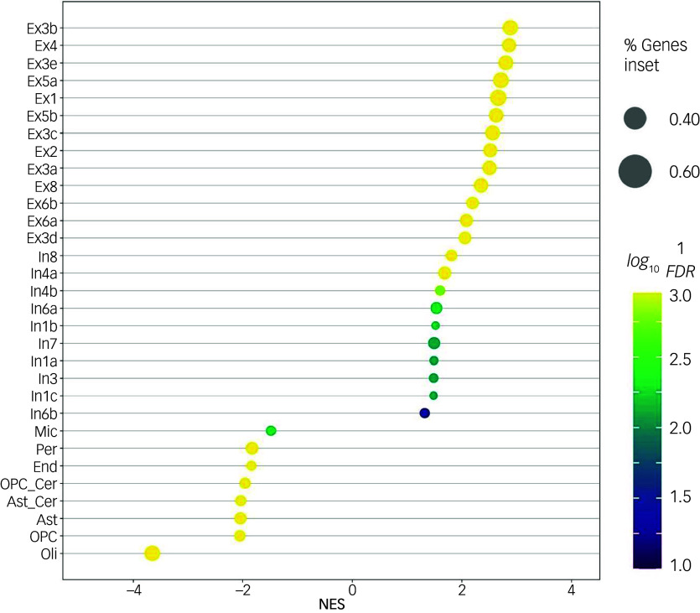Click the 0.40 size legend circle
The image size is (700, 613).
tap(635, 119)
